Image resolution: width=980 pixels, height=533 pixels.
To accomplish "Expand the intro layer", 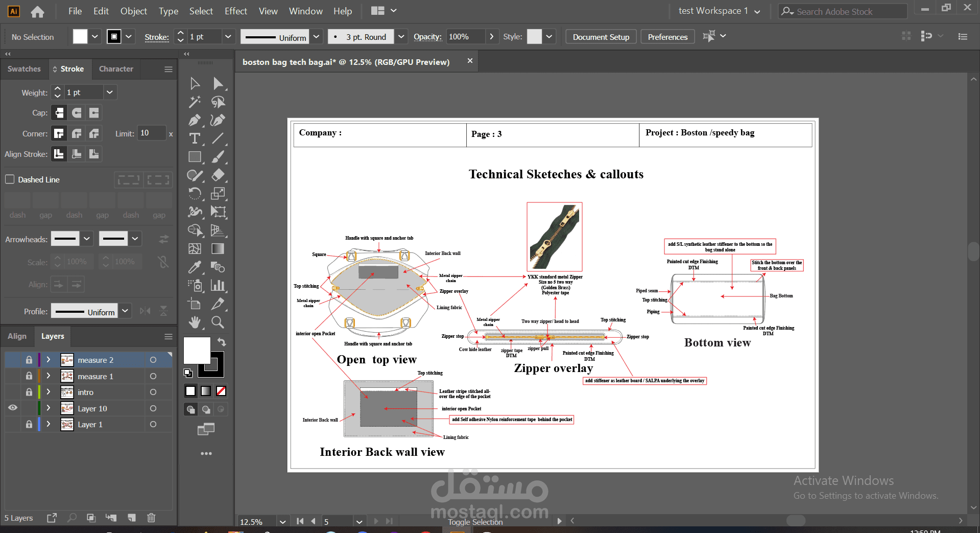I will 49,392.
